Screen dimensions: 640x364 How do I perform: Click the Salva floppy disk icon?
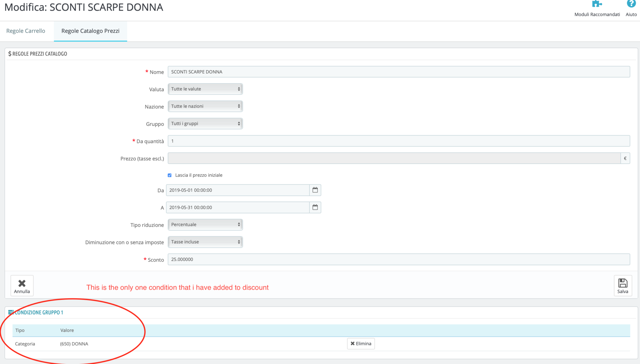[622, 283]
